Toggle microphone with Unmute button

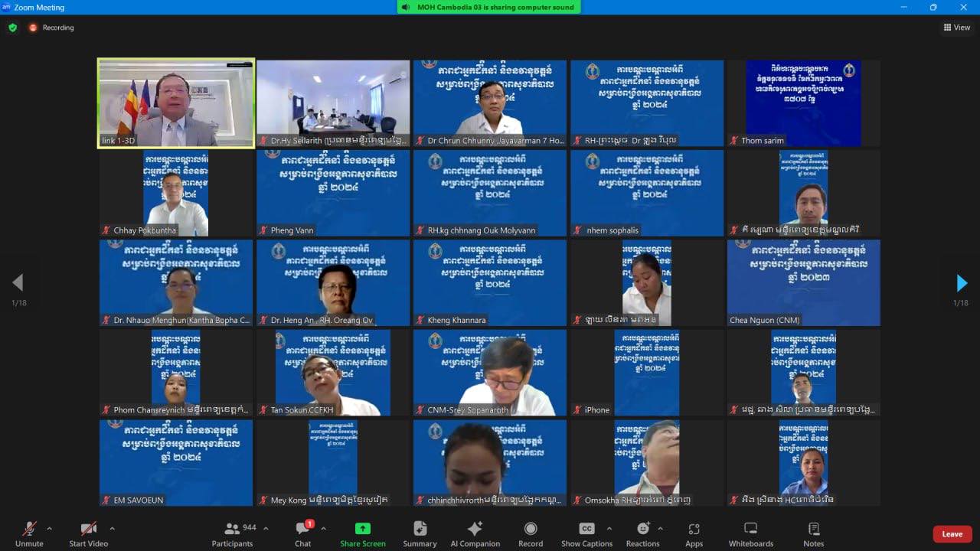[x=29, y=533]
